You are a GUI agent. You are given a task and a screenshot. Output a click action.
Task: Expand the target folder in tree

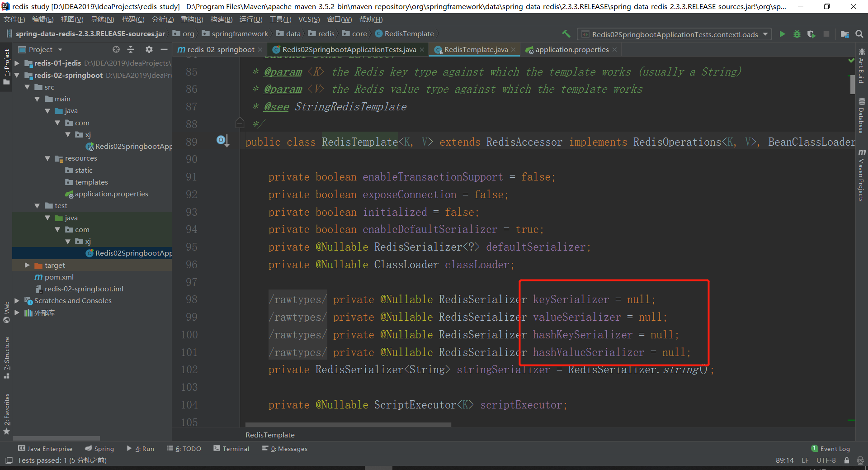tap(27, 265)
